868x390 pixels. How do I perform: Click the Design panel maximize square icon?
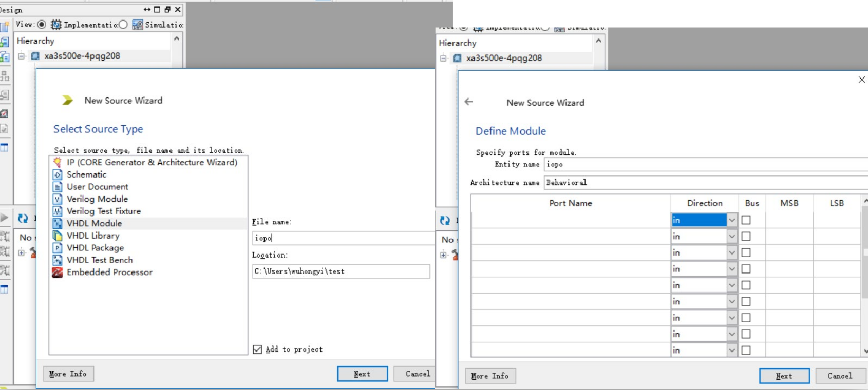pos(157,9)
